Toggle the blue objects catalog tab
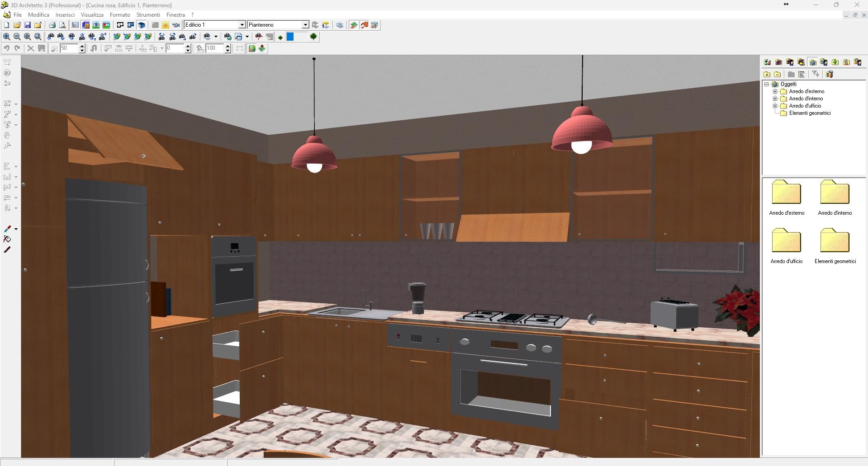This screenshot has width=868, height=466. point(812,62)
